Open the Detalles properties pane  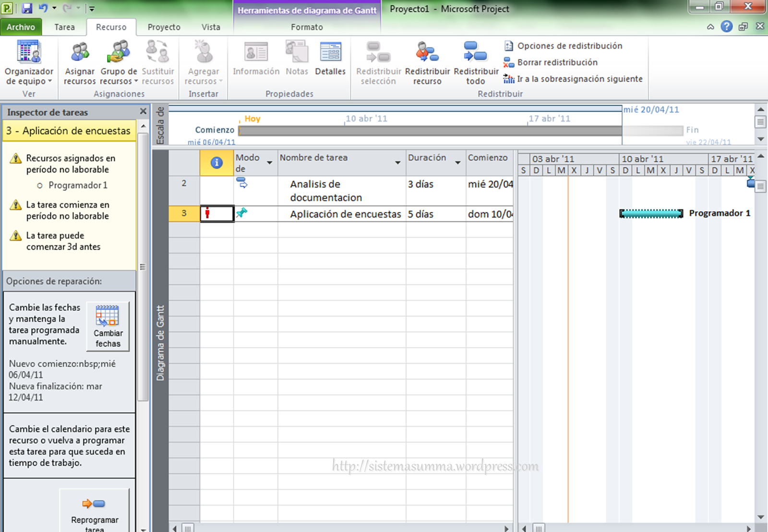coord(330,59)
